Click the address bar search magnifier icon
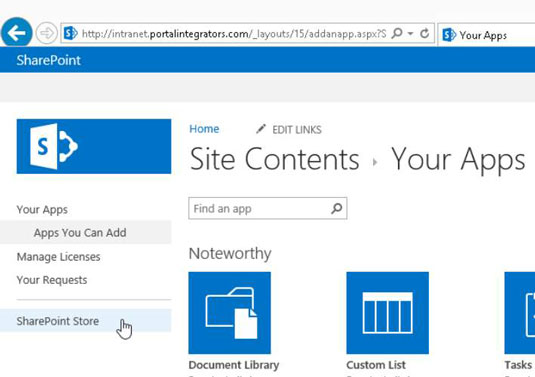This screenshot has width=535, height=377. click(397, 33)
